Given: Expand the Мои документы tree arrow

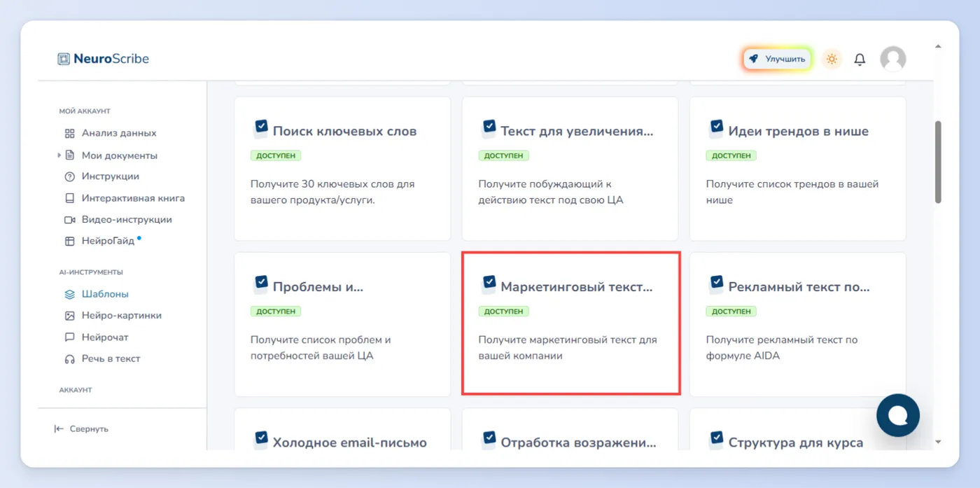Looking at the screenshot, I should point(59,155).
